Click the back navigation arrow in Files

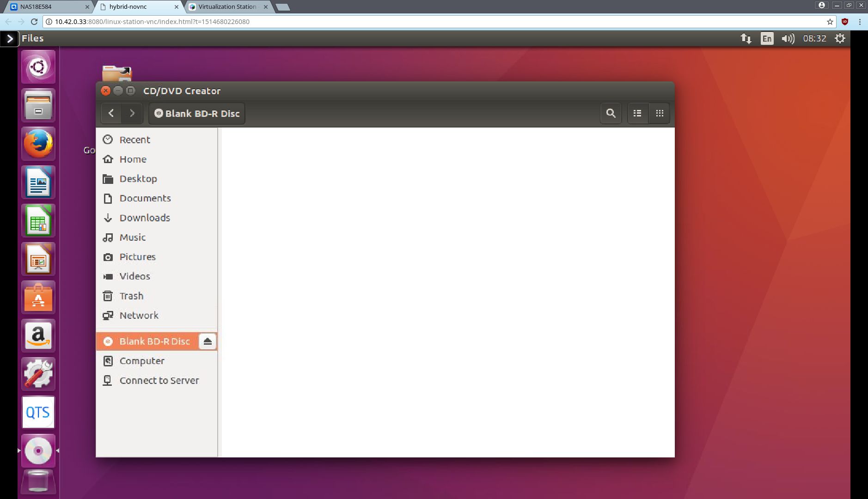[111, 113]
